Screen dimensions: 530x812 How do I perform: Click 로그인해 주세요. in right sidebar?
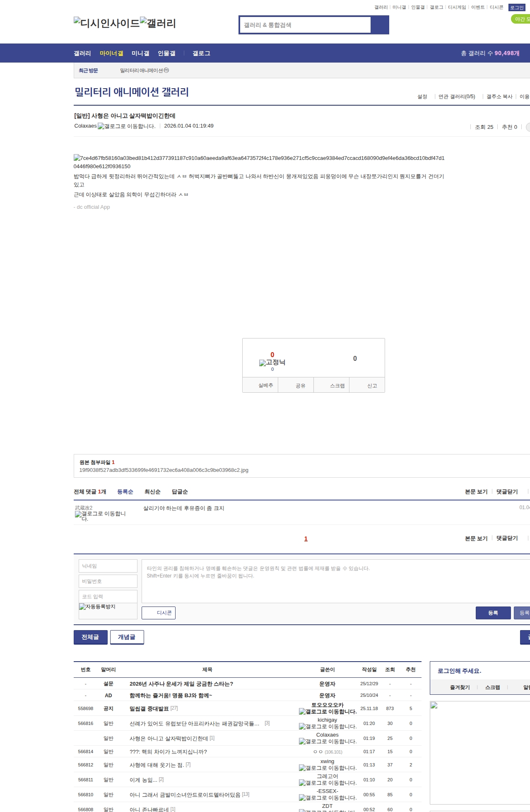[x=459, y=671]
